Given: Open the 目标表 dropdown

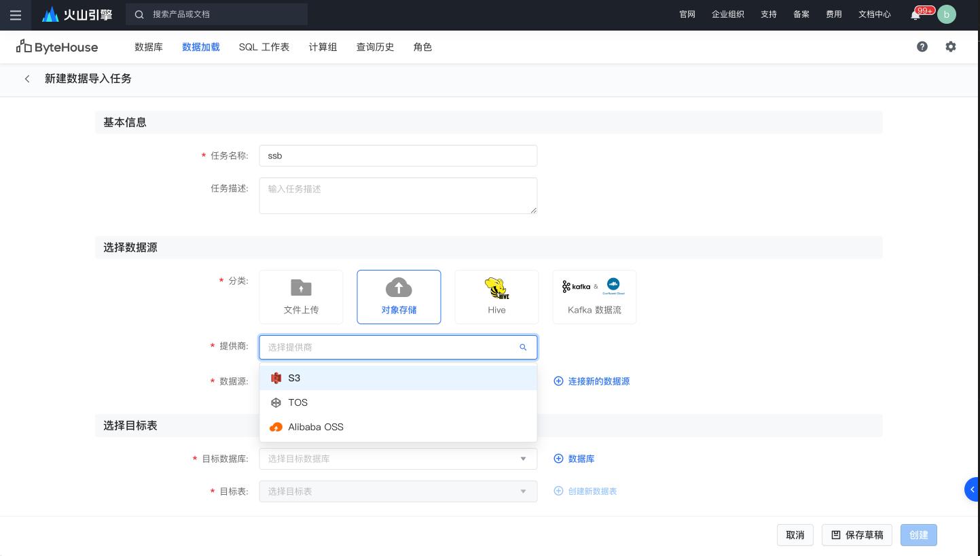Looking at the screenshot, I should (x=398, y=491).
